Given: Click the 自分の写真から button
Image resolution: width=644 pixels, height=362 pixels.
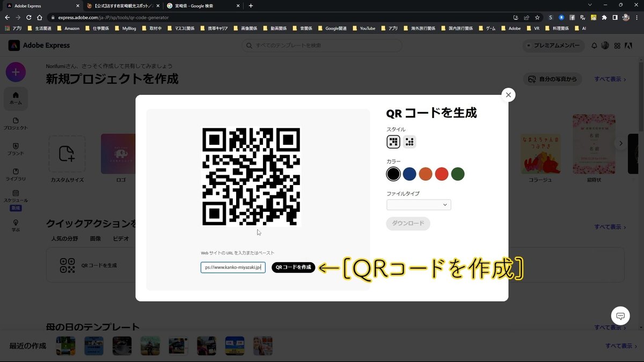Looking at the screenshot, I should point(553,79).
